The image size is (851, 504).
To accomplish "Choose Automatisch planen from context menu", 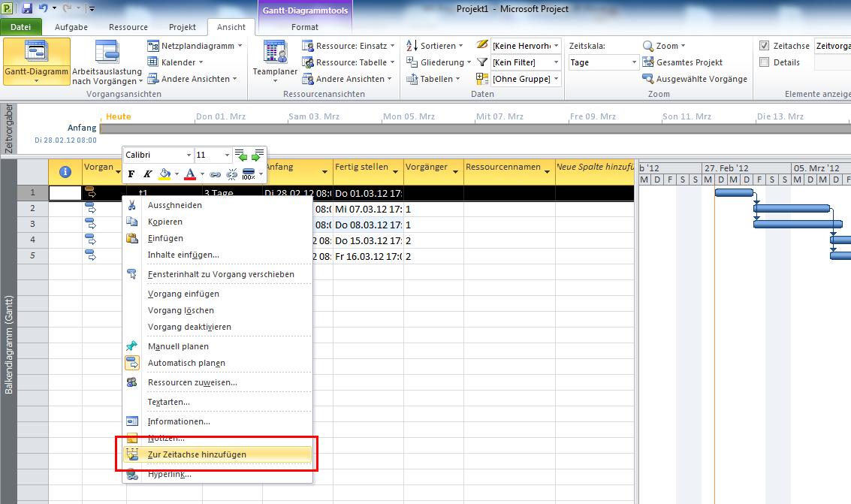I will (218, 363).
